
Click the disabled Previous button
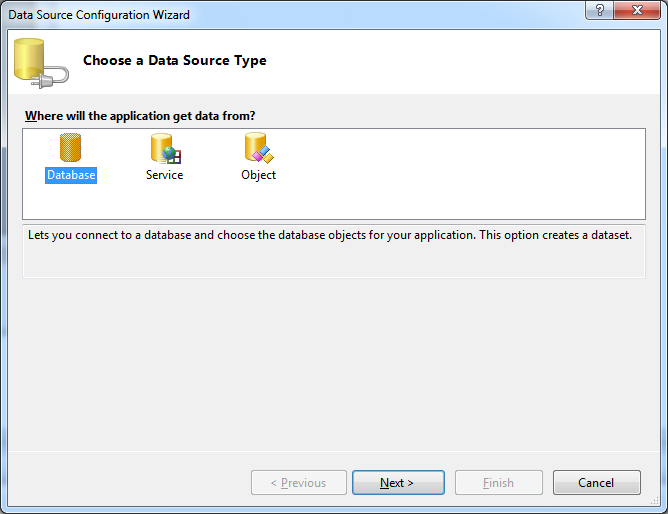pyautogui.click(x=299, y=482)
